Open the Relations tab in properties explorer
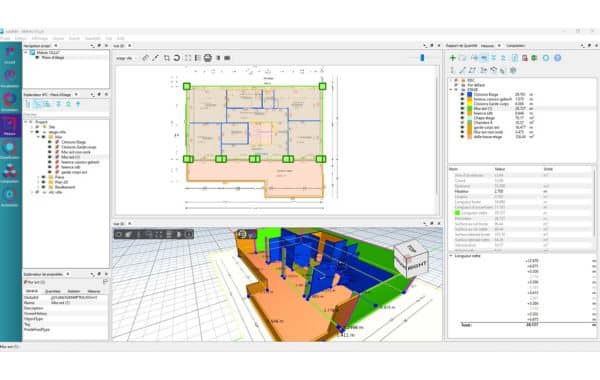The width and height of the screenshot is (600, 380). coord(74,291)
